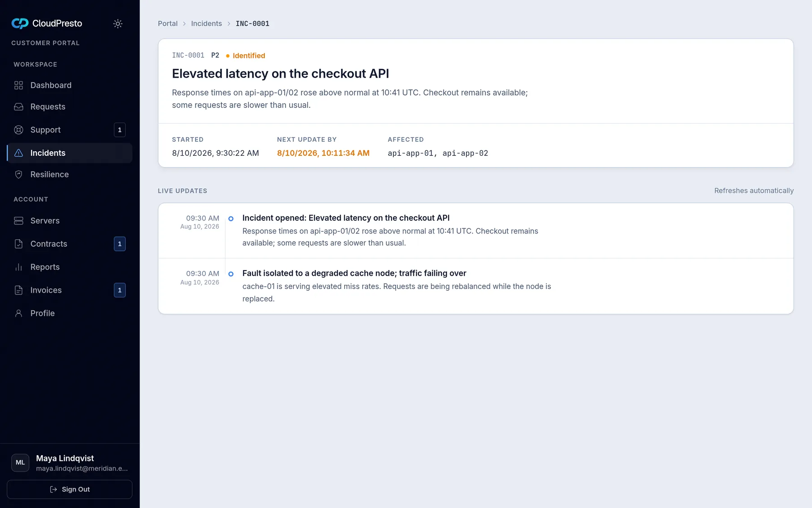812x508 pixels.
Task: Toggle the light/dark theme sun icon
Action: tap(118, 23)
